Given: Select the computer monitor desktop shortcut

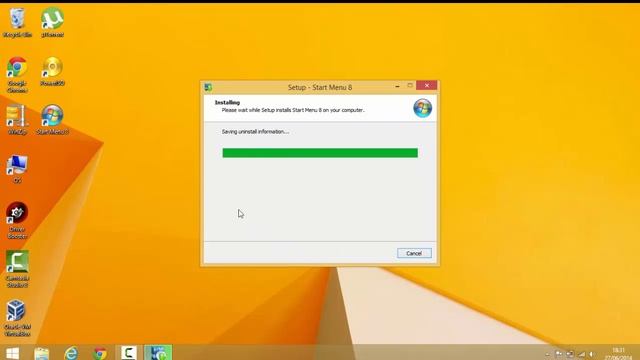Looking at the screenshot, I should click(17, 169).
